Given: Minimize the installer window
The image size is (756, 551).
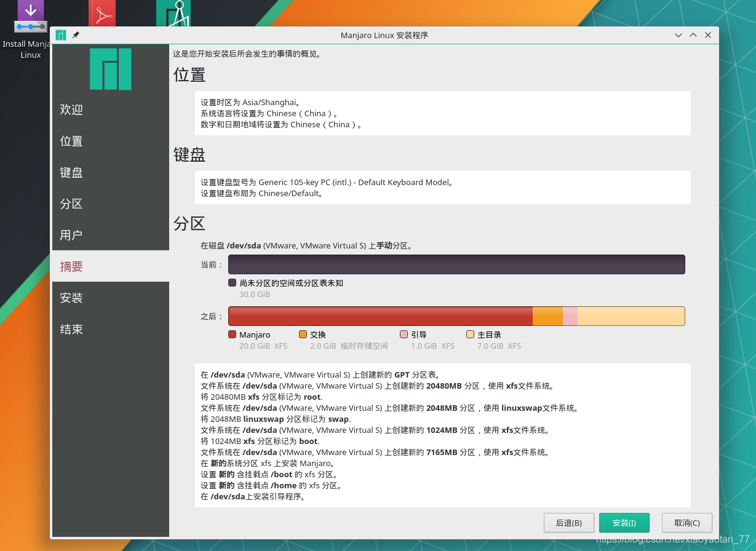Looking at the screenshot, I should pos(678,35).
